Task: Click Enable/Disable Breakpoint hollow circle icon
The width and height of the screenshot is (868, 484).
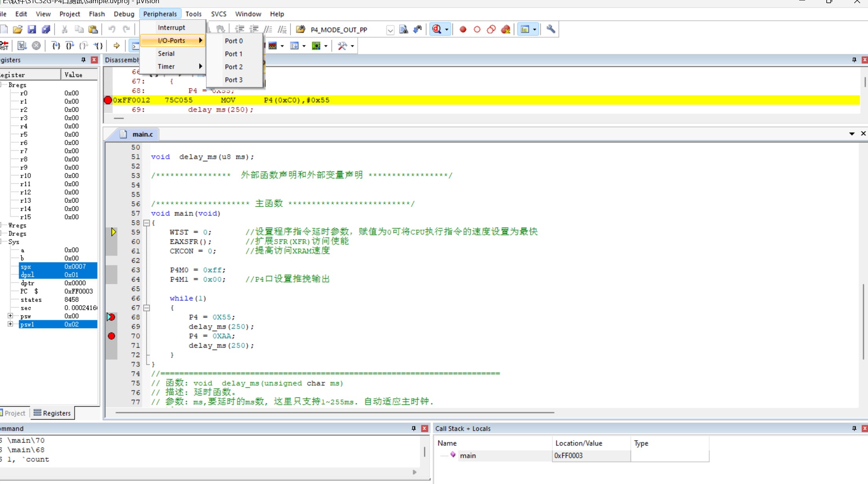Action: [477, 29]
